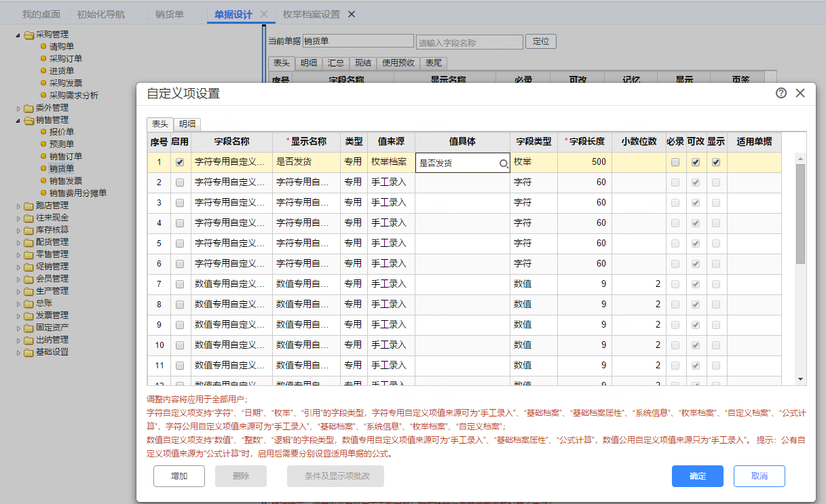This screenshot has width=826, height=504.
Task: Expand the 跑店管理 tree node
Action: point(18,206)
